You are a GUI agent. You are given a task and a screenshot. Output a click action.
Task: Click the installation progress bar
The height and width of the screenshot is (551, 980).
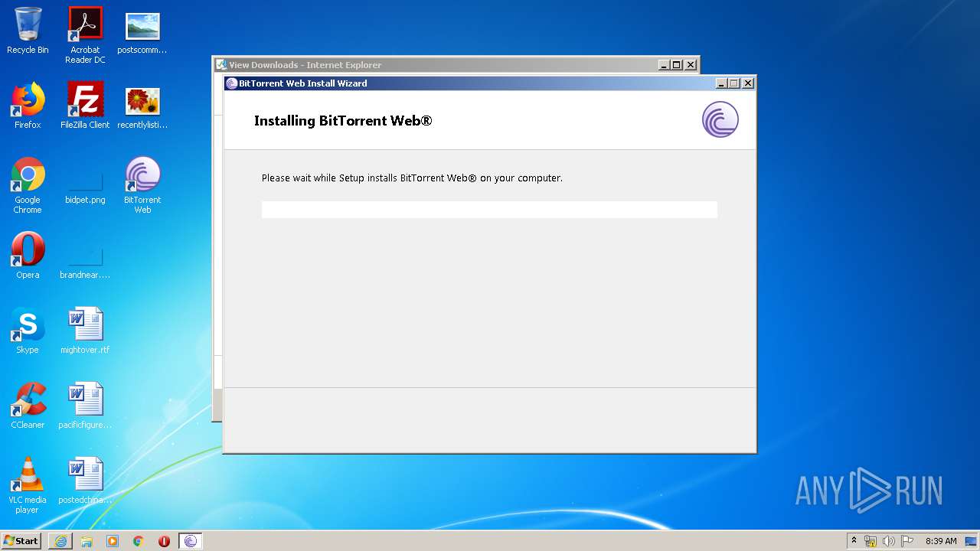489,210
